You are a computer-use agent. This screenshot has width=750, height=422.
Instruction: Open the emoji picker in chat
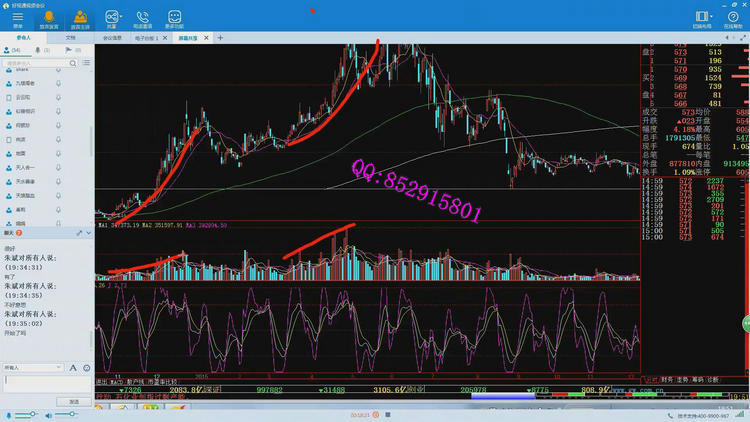[86, 368]
